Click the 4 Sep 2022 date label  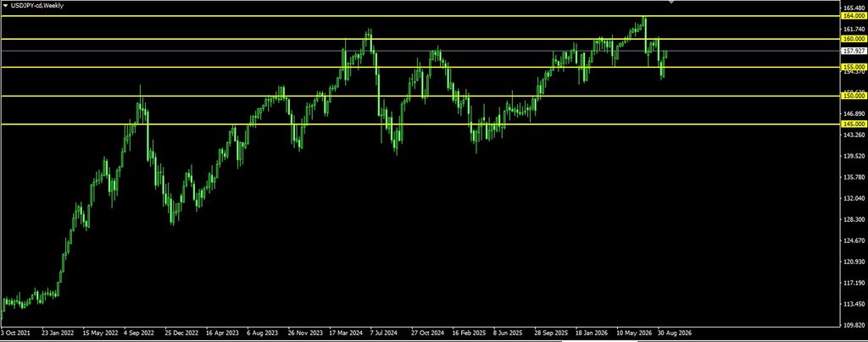tap(140, 334)
